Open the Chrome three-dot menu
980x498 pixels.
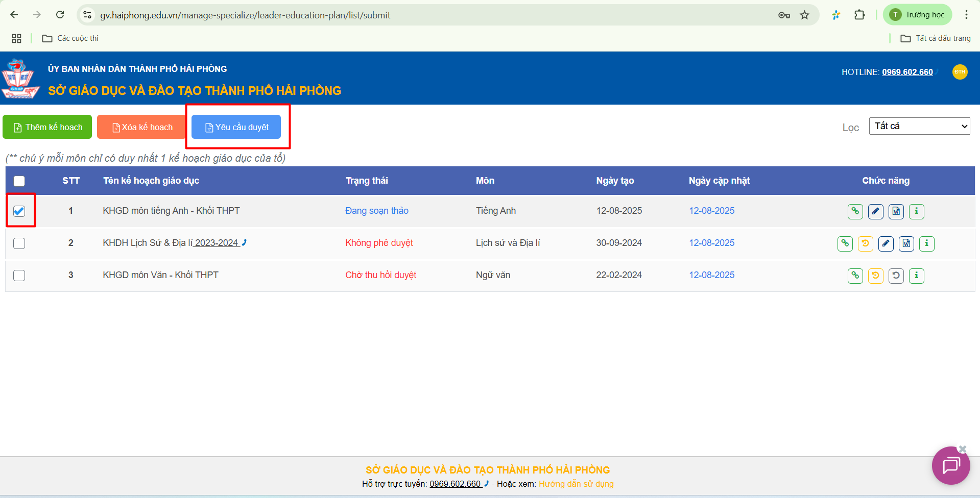[x=966, y=15]
